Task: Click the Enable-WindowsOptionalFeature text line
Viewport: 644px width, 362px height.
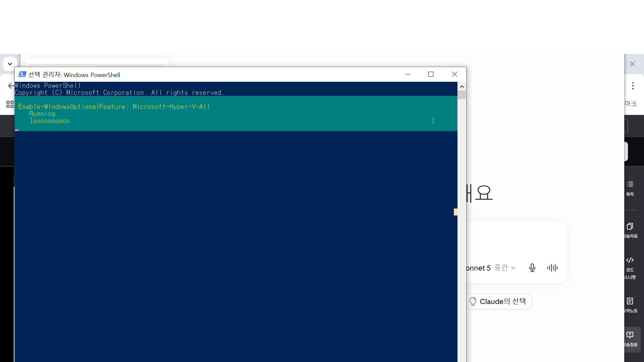Action: pyautogui.click(x=114, y=107)
